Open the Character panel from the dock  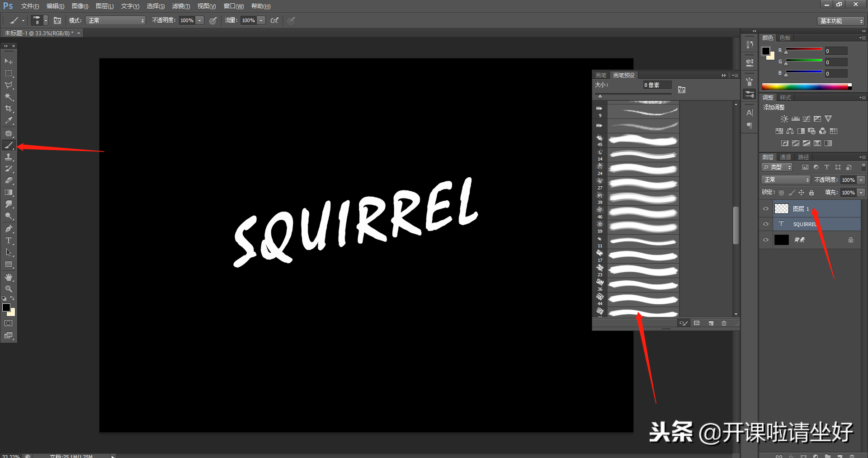[x=750, y=113]
